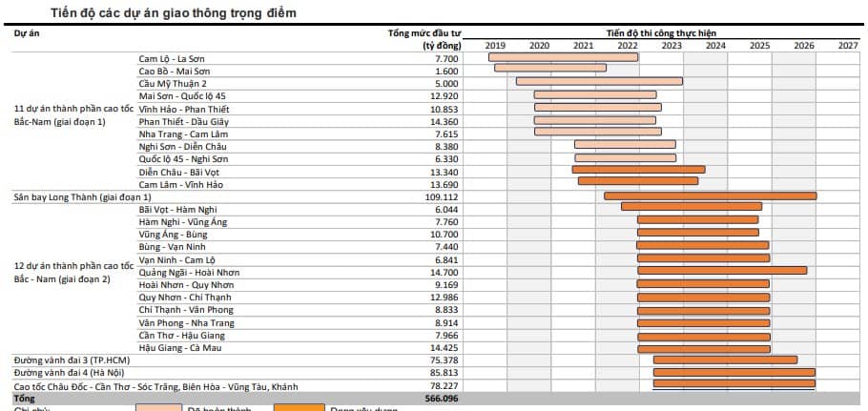Click the Cầu Mỹ Thuận 2 bar

(x=600, y=81)
